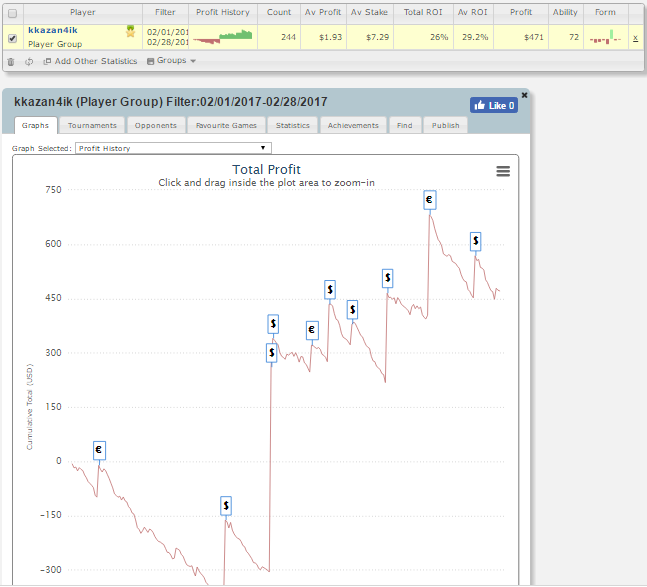Click the 02/01/2017 filter date cell

pos(168,32)
